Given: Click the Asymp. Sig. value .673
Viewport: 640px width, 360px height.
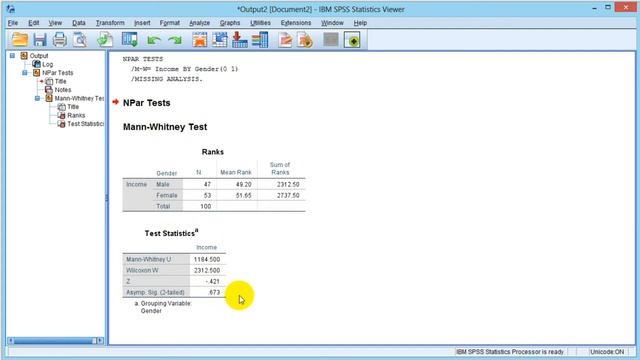Looking at the screenshot, I should (214, 292).
